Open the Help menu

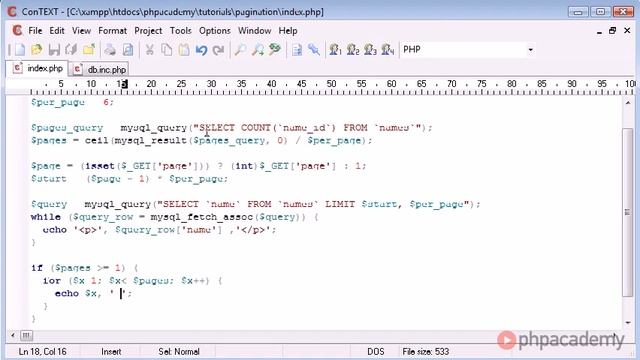click(x=288, y=31)
